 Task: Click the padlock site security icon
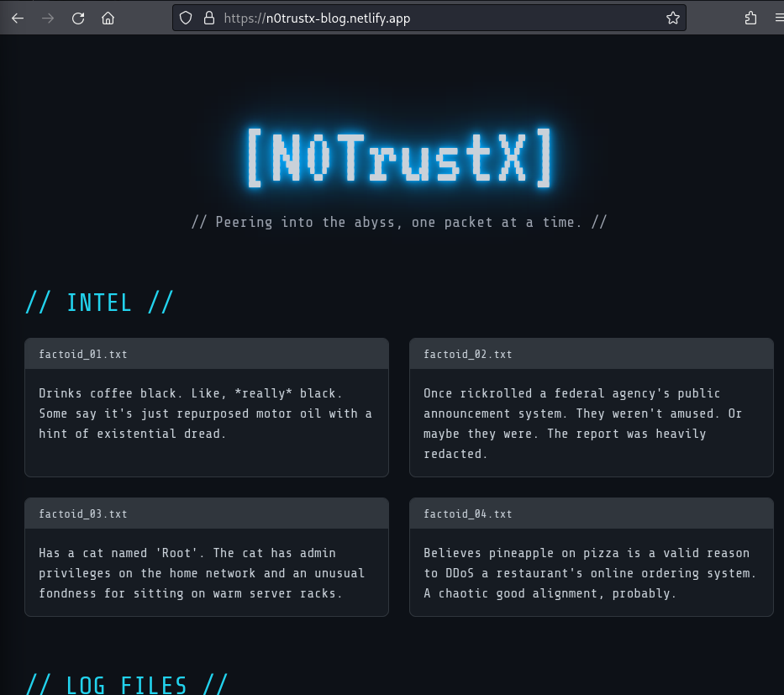point(209,18)
